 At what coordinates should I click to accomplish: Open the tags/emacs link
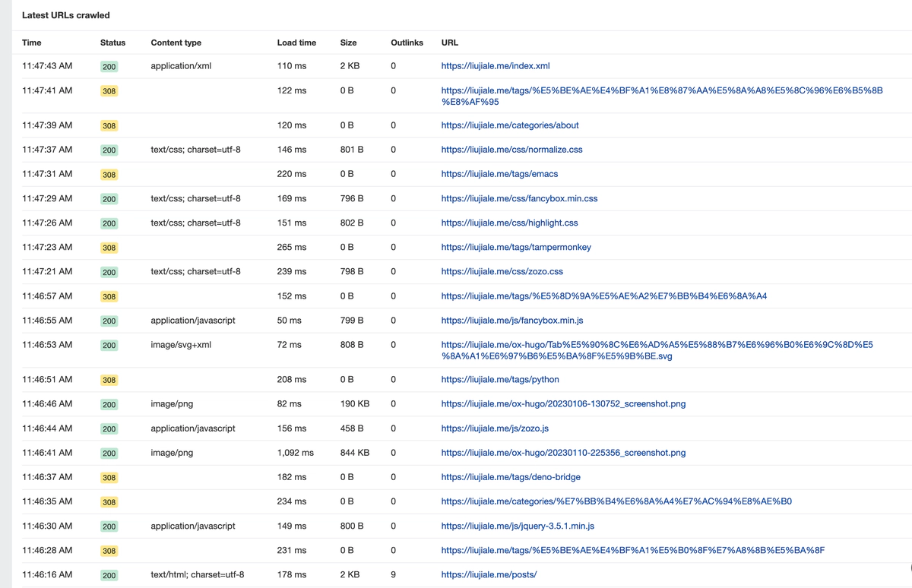tap(499, 174)
